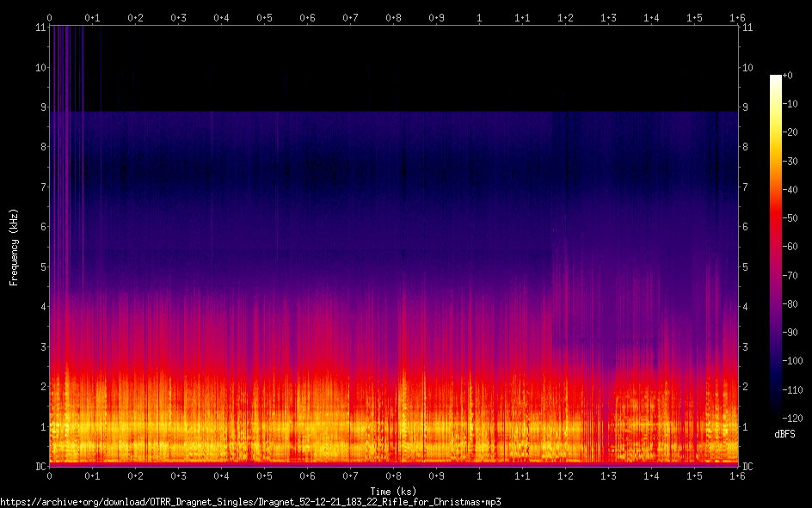Open the archive.org download URL at bottom
The width and height of the screenshot is (812, 508).
pos(250,501)
